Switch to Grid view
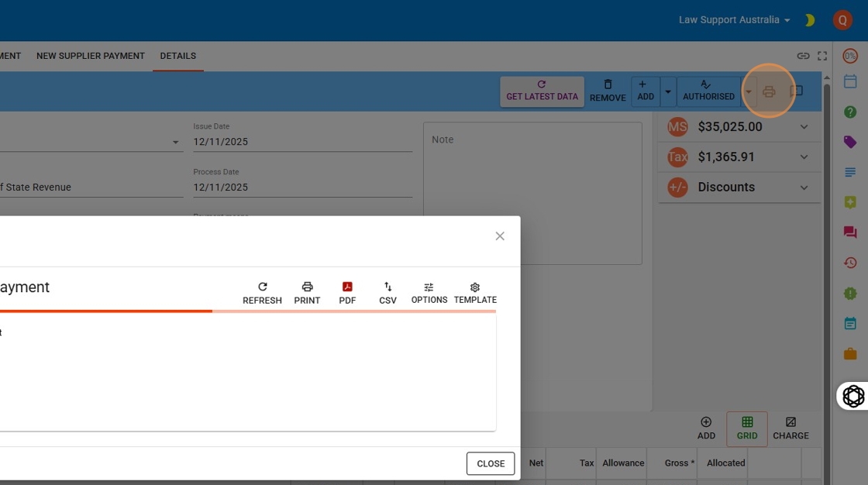 (x=747, y=428)
